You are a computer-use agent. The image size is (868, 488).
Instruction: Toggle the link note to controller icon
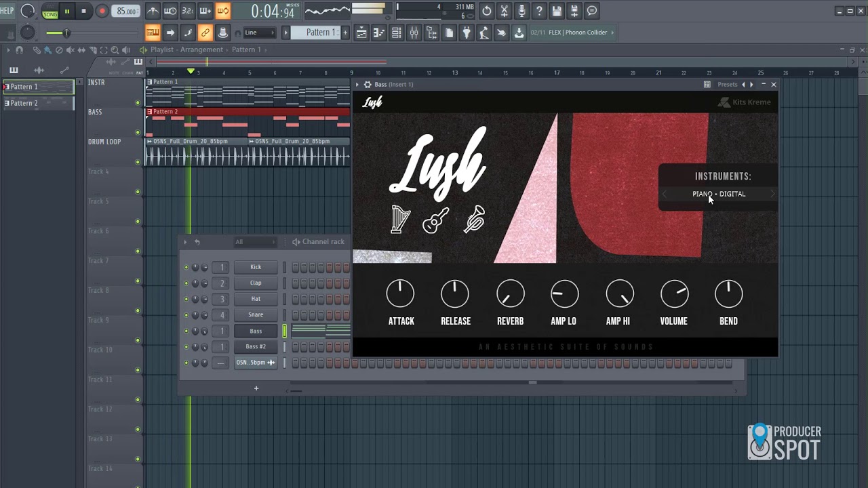click(205, 33)
